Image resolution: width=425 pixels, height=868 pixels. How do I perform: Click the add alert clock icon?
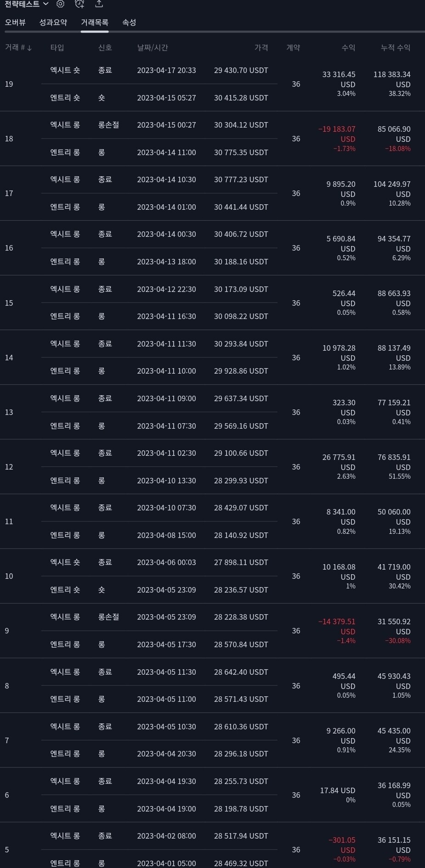point(79,4)
